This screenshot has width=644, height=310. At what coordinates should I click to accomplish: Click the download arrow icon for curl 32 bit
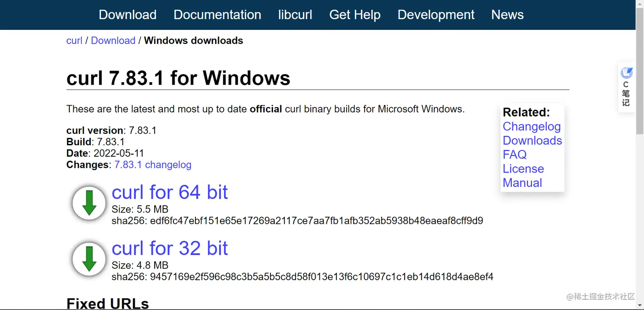click(x=89, y=259)
